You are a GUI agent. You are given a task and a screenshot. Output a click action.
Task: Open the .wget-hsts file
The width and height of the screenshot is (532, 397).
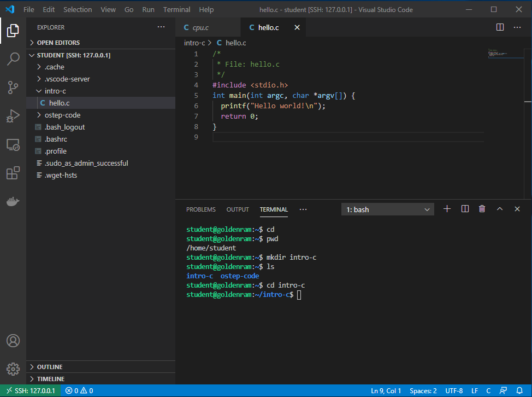(101, 175)
